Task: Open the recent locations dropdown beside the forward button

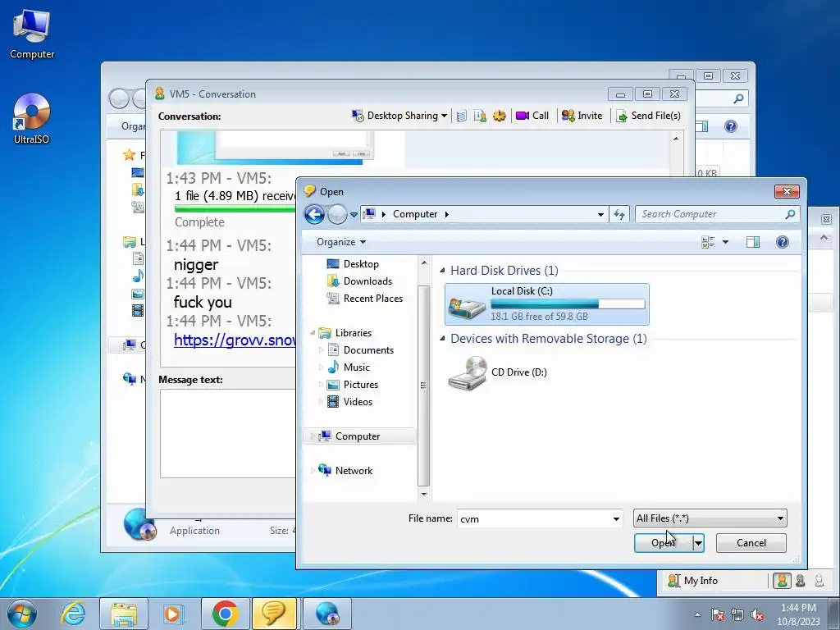Action: pyautogui.click(x=354, y=214)
